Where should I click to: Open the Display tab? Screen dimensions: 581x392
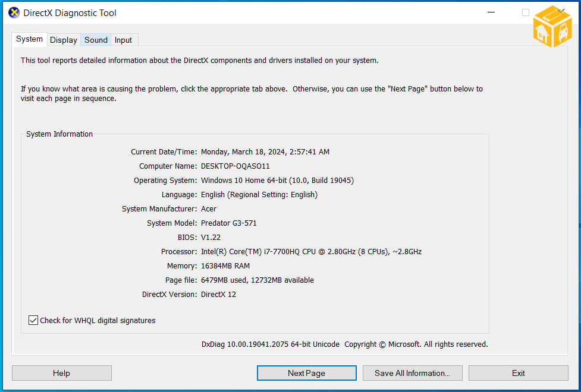[x=64, y=40]
